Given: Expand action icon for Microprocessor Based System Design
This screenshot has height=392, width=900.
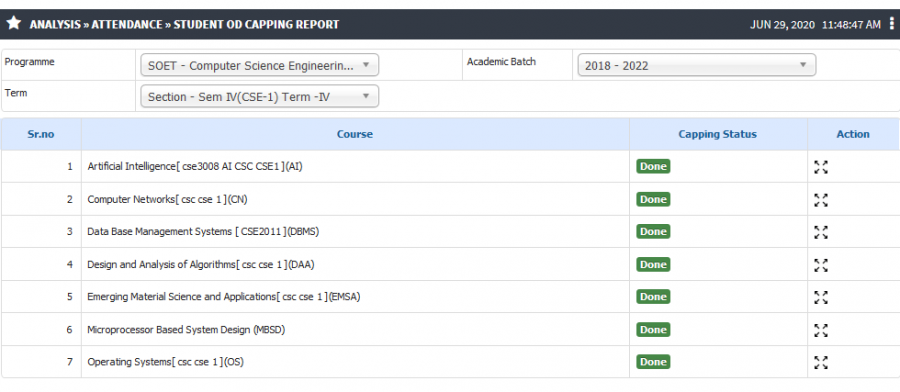Looking at the screenshot, I should pyautogui.click(x=821, y=330).
